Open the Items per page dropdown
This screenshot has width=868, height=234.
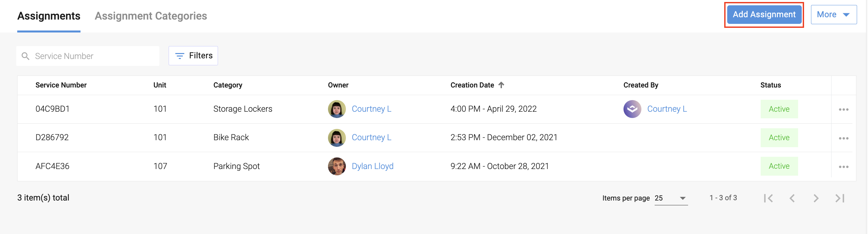point(671,198)
